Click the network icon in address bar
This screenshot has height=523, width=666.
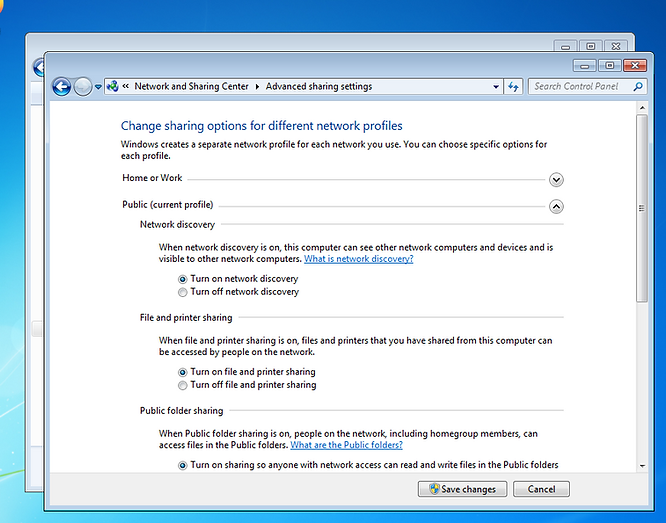tap(113, 86)
